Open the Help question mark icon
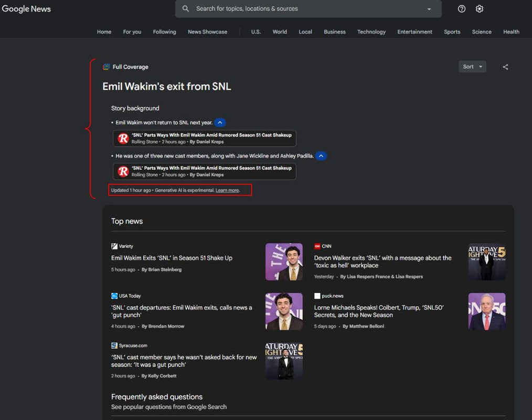The image size is (532, 420). click(461, 9)
